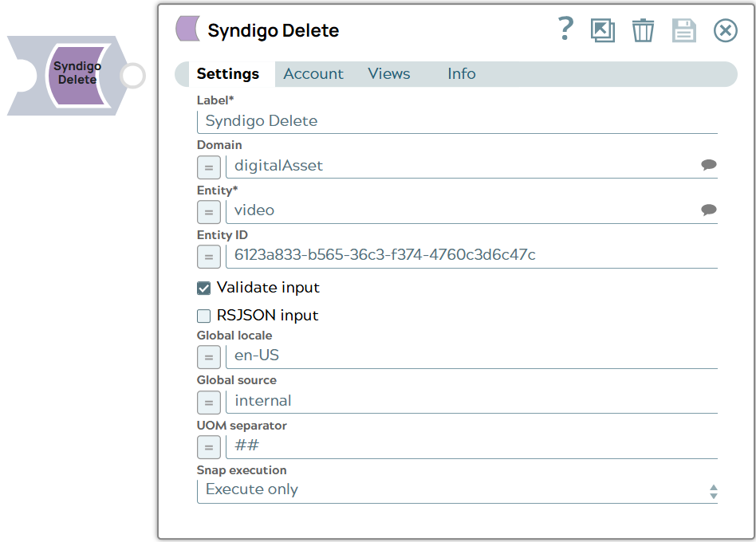Open help via the question mark icon

click(x=565, y=29)
